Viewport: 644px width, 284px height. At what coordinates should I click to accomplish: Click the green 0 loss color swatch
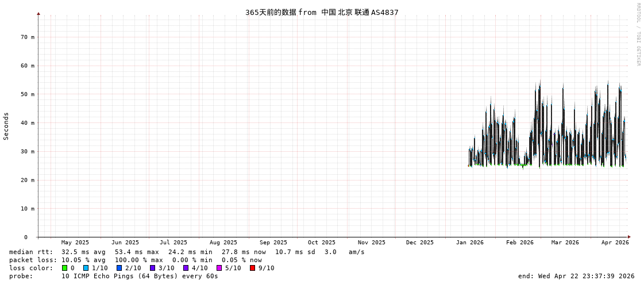point(64,268)
